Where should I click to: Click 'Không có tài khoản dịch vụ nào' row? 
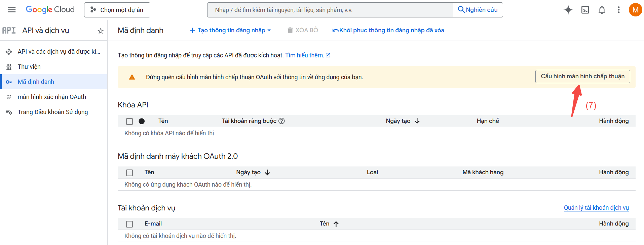coord(377,236)
